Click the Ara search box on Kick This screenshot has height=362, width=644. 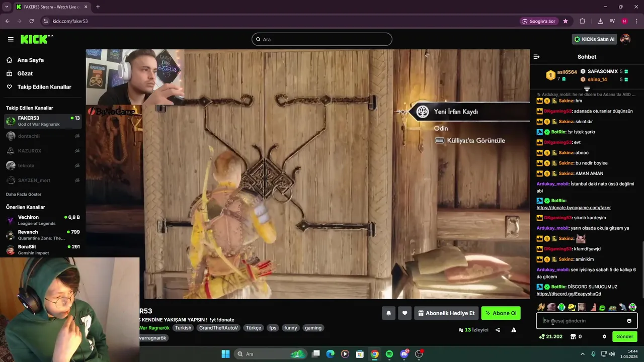[x=322, y=39]
